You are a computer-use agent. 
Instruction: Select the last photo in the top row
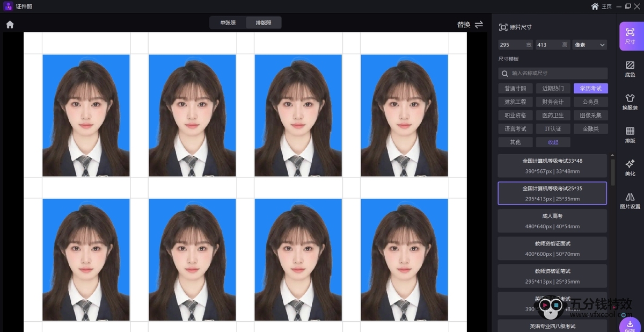pos(405,116)
